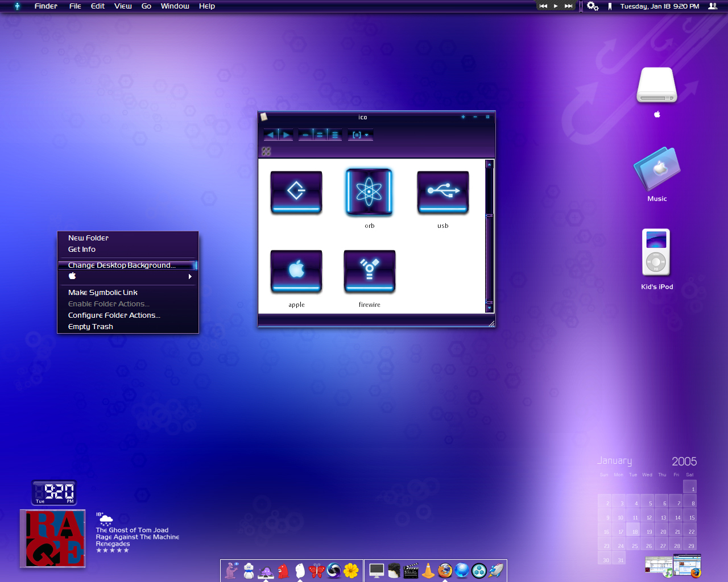Open the Help menu
The height and width of the screenshot is (582, 728).
[207, 6]
